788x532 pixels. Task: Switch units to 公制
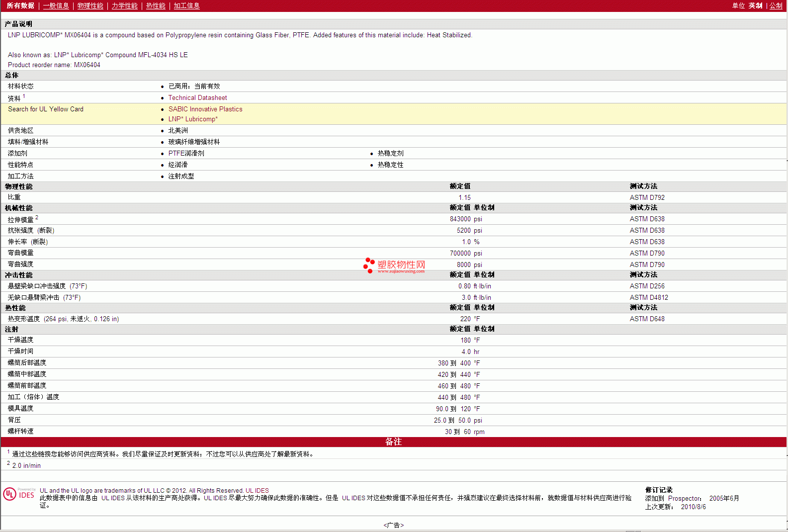[x=776, y=5]
